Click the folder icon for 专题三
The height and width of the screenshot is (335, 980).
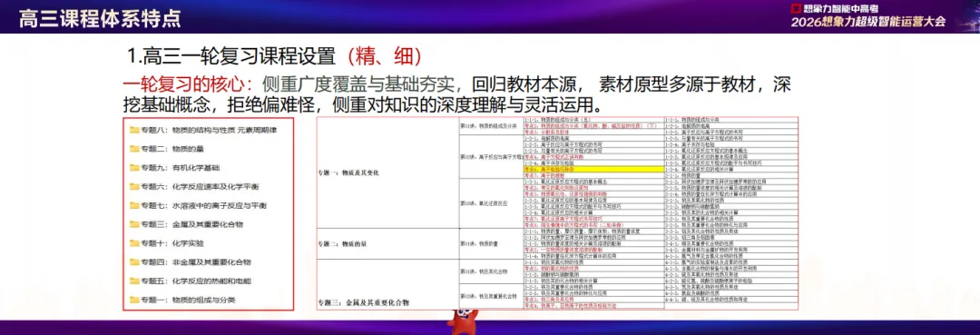point(133,223)
